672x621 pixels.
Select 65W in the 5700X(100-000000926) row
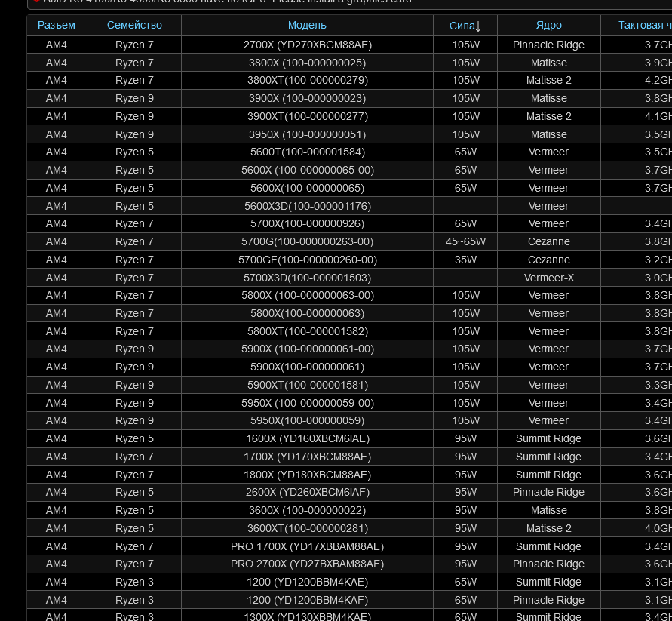[x=465, y=223]
